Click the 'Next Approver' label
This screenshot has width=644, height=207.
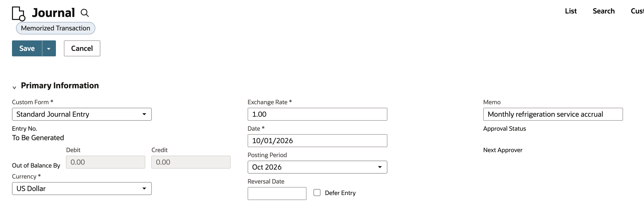click(x=503, y=150)
